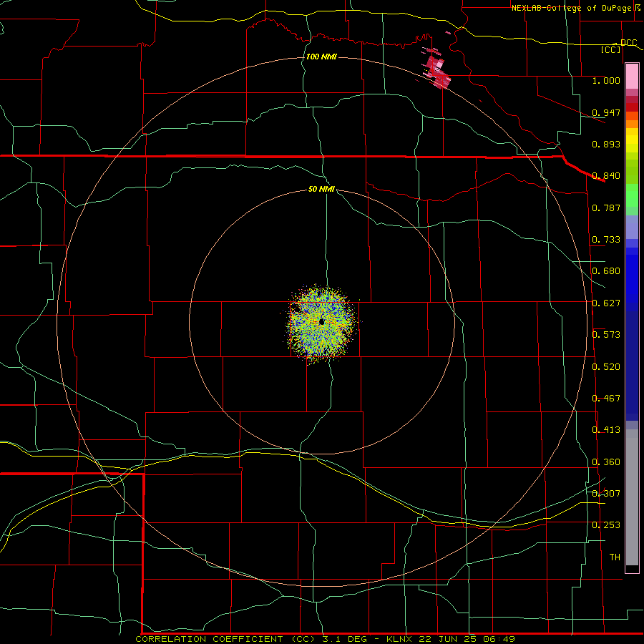Screen dimensions: 644x644
Task: Click the pink echo cluster near the 100 NMI ring
Action: (x=436, y=69)
